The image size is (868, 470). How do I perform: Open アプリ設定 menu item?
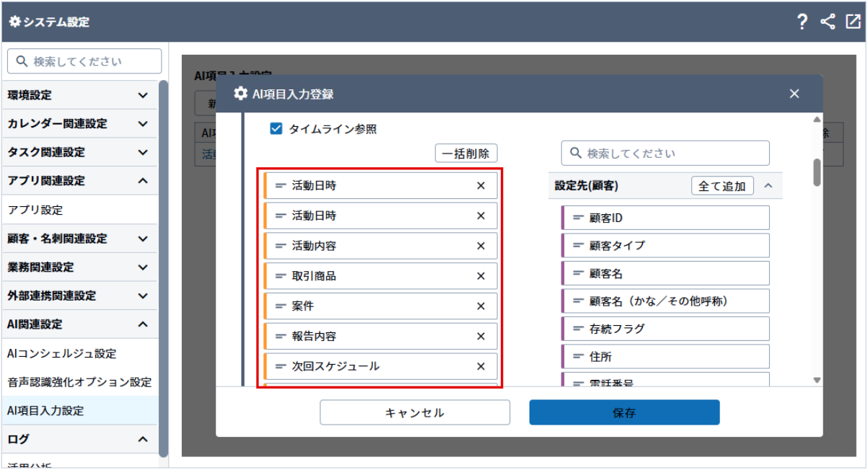point(79,210)
